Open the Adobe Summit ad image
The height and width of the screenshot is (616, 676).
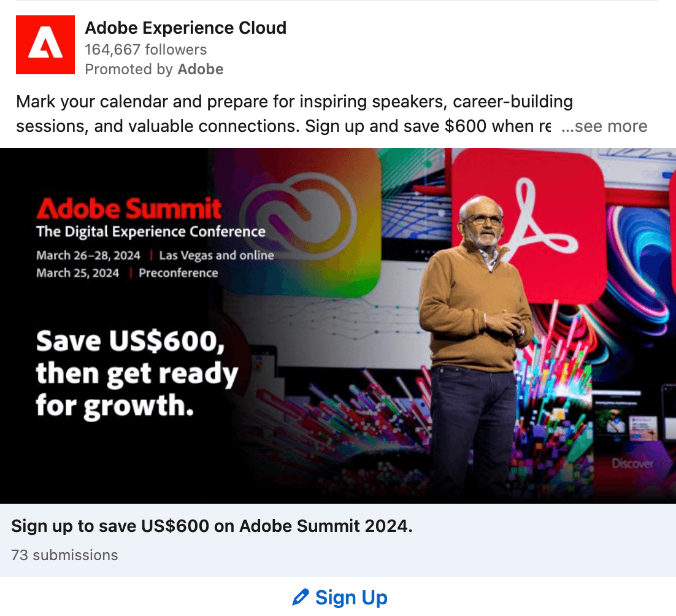point(338,326)
